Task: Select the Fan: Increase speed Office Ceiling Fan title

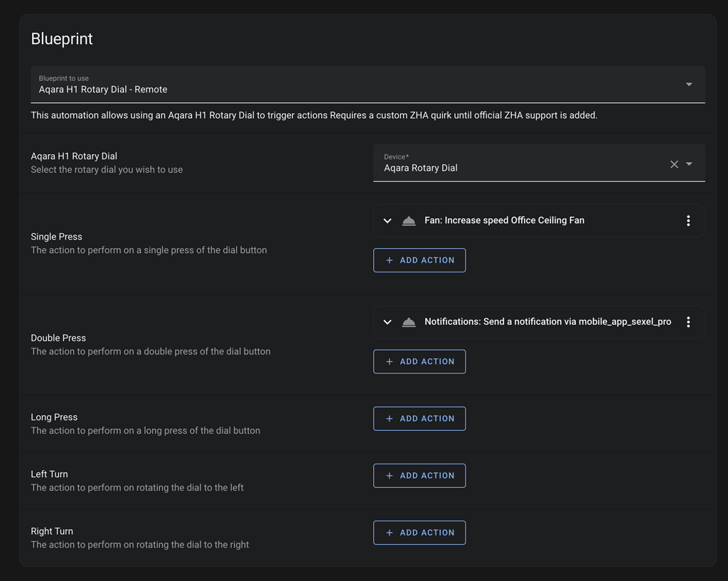Action: (x=504, y=220)
